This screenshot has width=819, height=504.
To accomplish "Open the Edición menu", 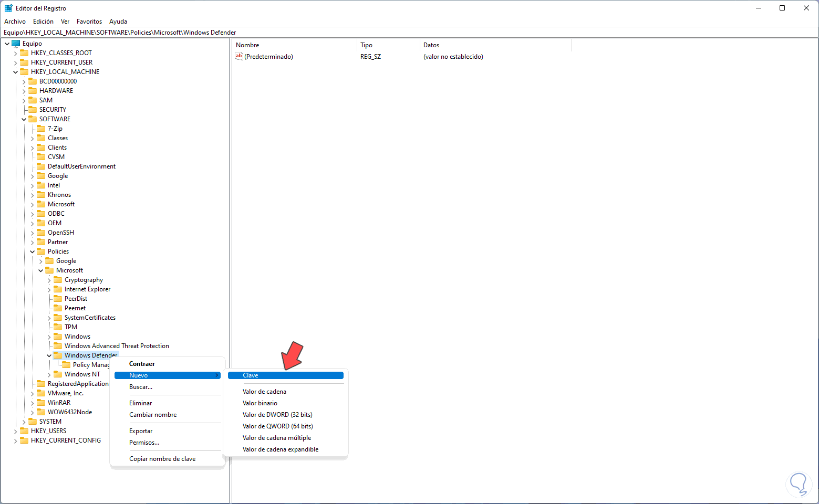I will (x=43, y=22).
